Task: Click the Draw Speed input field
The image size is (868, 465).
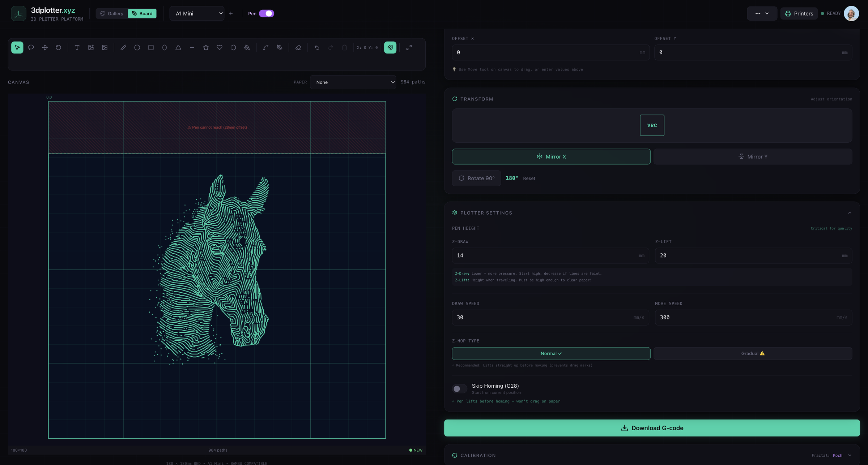Action: [550, 318]
